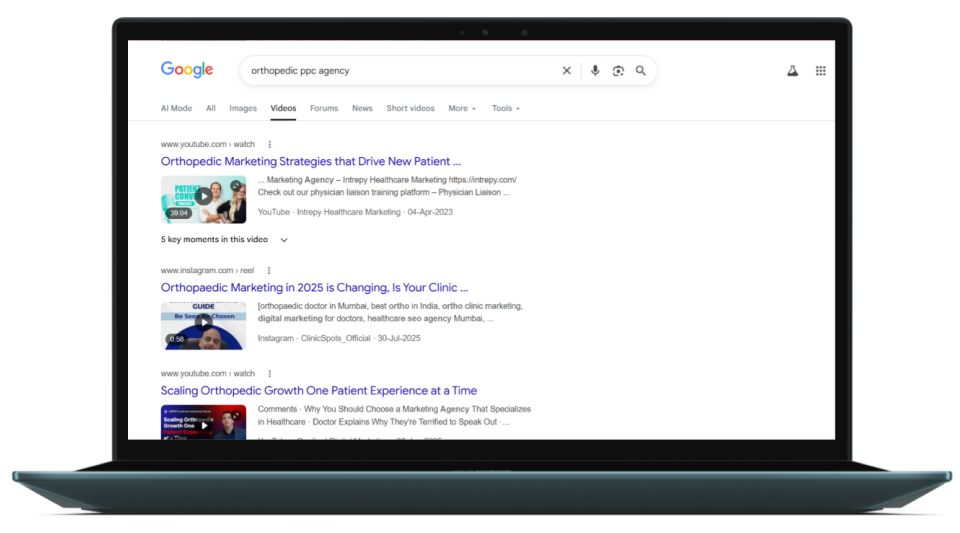Open Orthopedic Marketing Strategies that Drive New Patient link
Image resolution: width=960 pixels, height=533 pixels.
310,162
